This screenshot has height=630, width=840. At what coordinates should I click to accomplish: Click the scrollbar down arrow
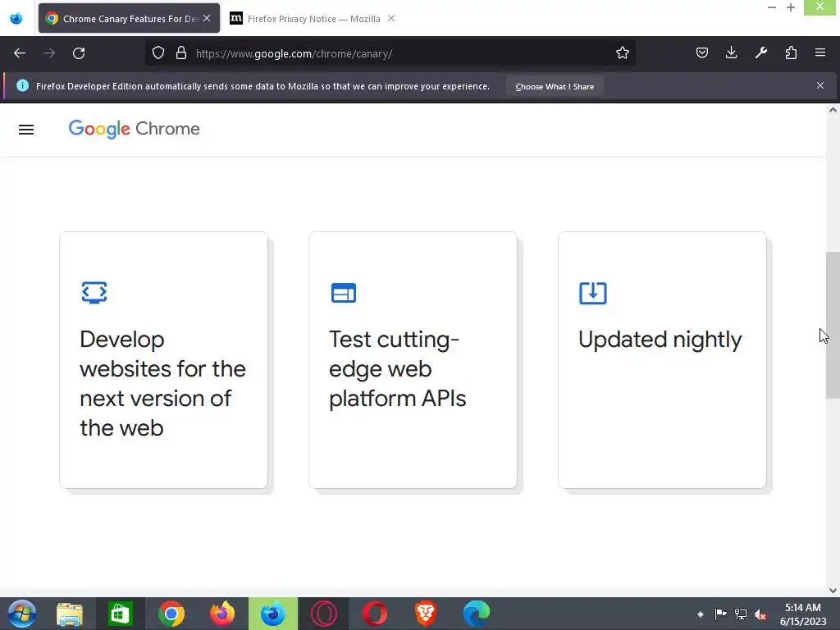pos(833,591)
